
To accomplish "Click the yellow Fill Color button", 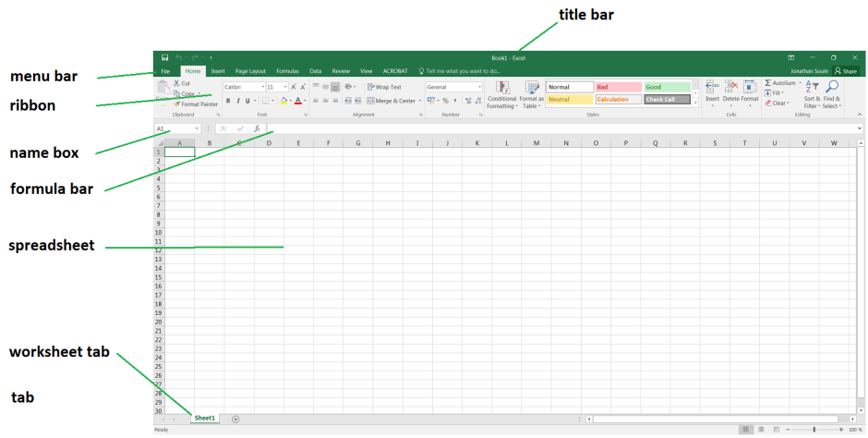I will [283, 101].
